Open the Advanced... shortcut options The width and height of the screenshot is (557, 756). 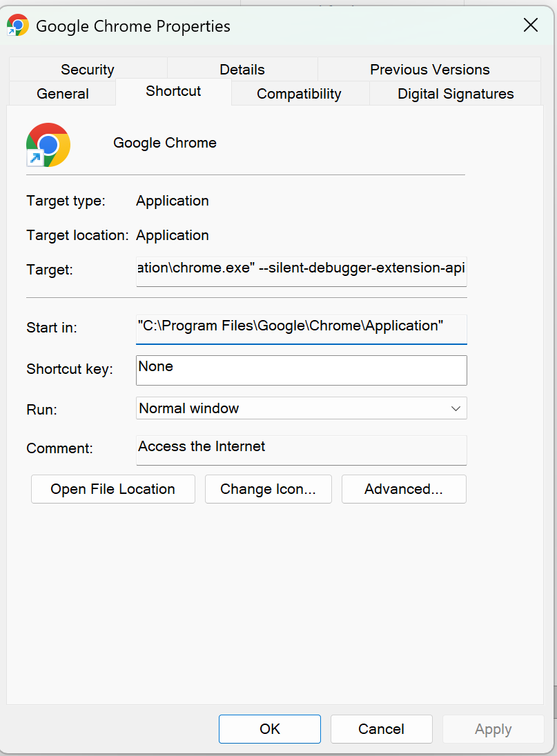(x=404, y=489)
